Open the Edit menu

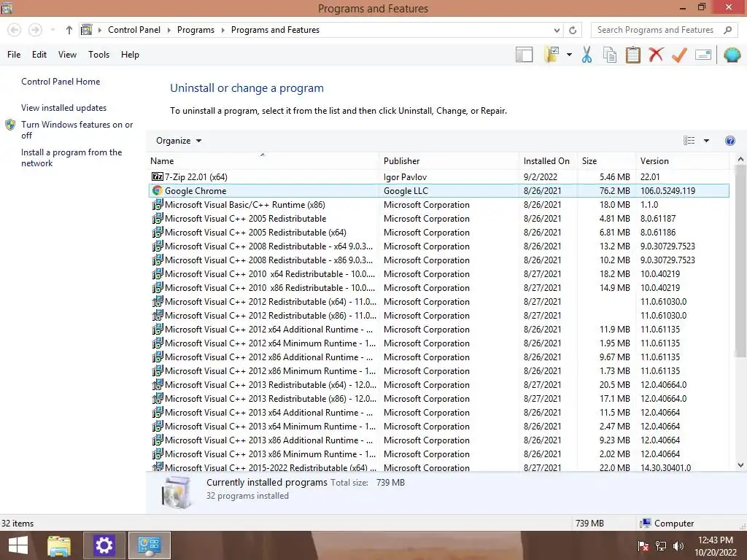pyautogui.click(x=39, y=55)
